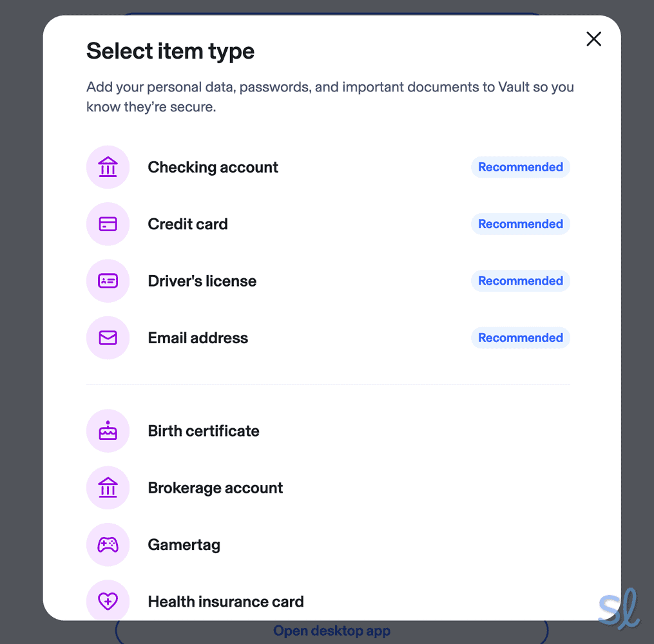Pick Gamertag item type
Image resolution: width=654 pixels, height=644 pixels.
click(184, 545)
